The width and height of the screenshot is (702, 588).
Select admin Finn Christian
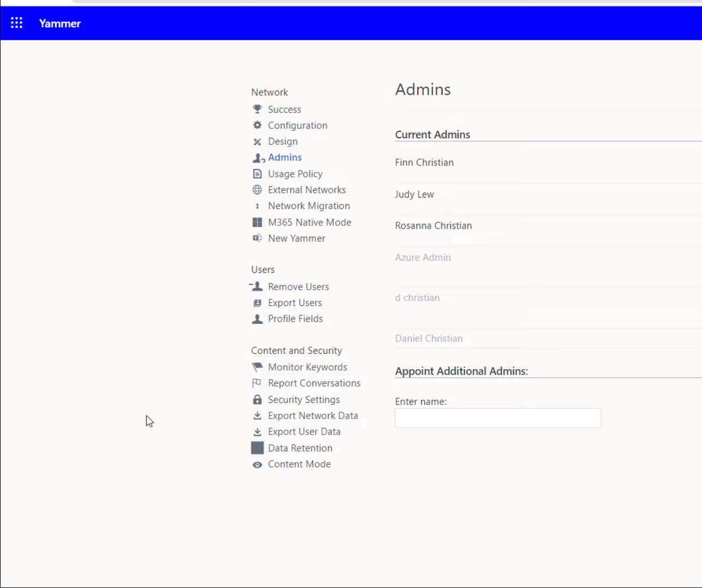tap(424, 162)
